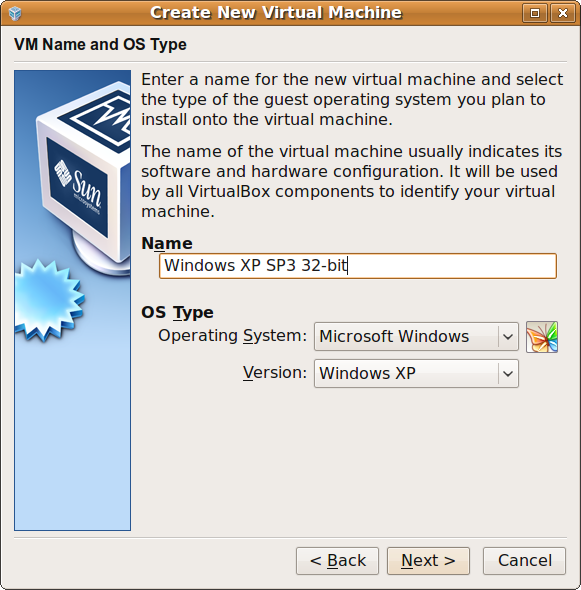
Task: Open the Operating System combo box
Action: click(x=416, y=336)
